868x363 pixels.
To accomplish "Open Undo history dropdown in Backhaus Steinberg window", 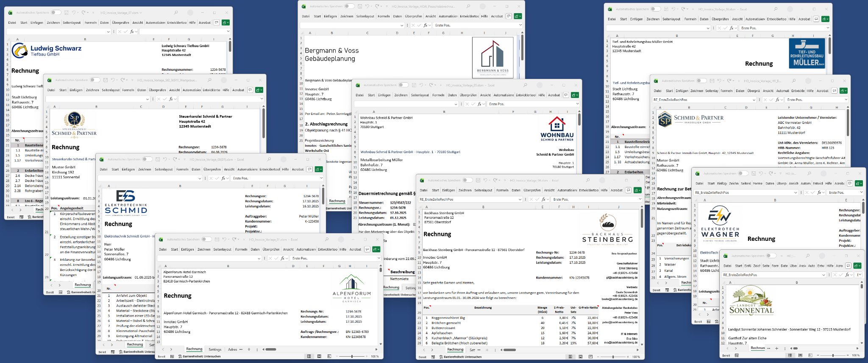I will click(490, 180).
